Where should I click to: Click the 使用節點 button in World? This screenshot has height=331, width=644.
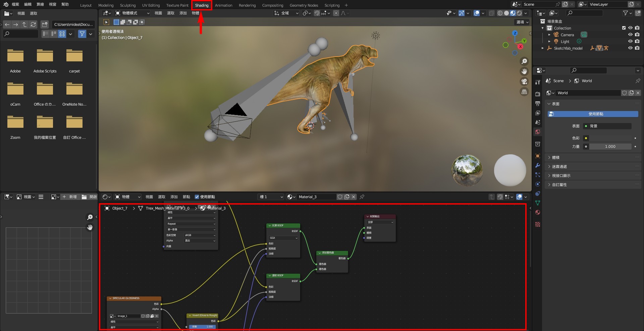(593, 114)
